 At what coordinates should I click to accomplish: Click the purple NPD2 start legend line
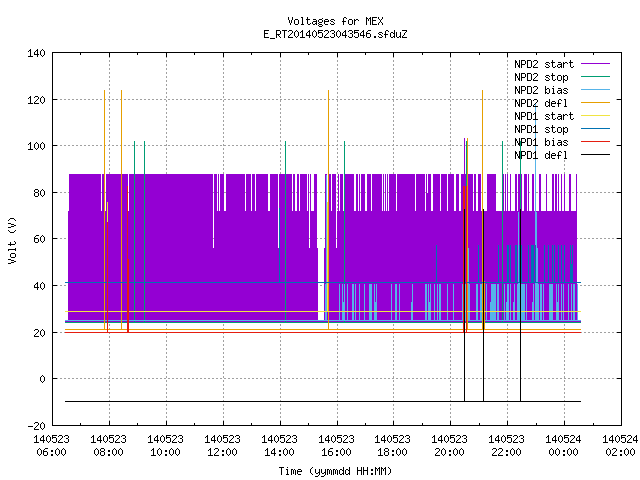pos(595,64)
